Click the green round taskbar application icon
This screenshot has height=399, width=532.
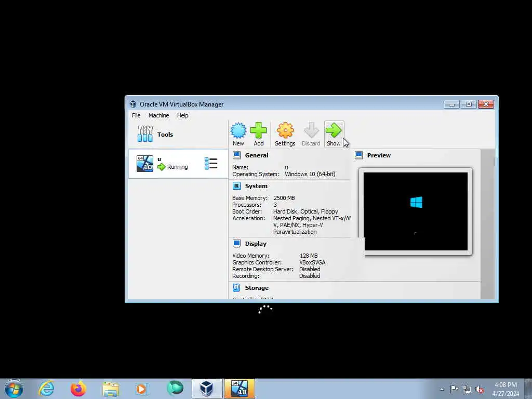pos(175,389)
